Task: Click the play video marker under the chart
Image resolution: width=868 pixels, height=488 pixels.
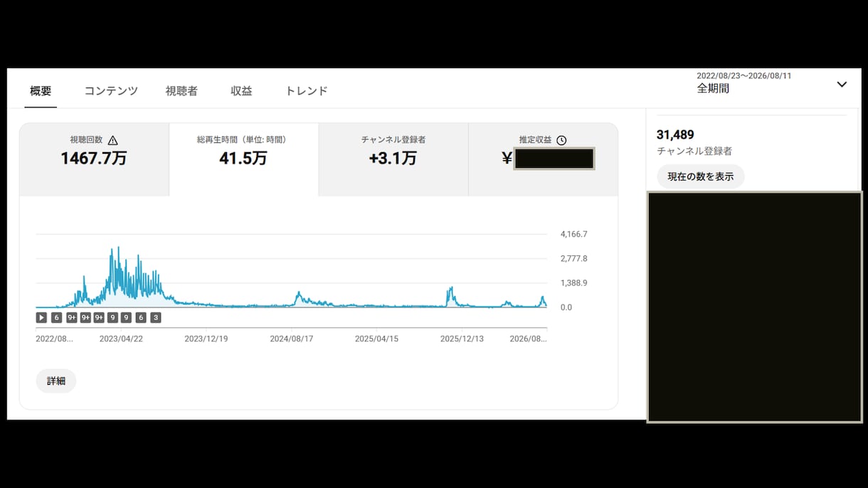Action: pyautogui.click(x=41, y=317)
